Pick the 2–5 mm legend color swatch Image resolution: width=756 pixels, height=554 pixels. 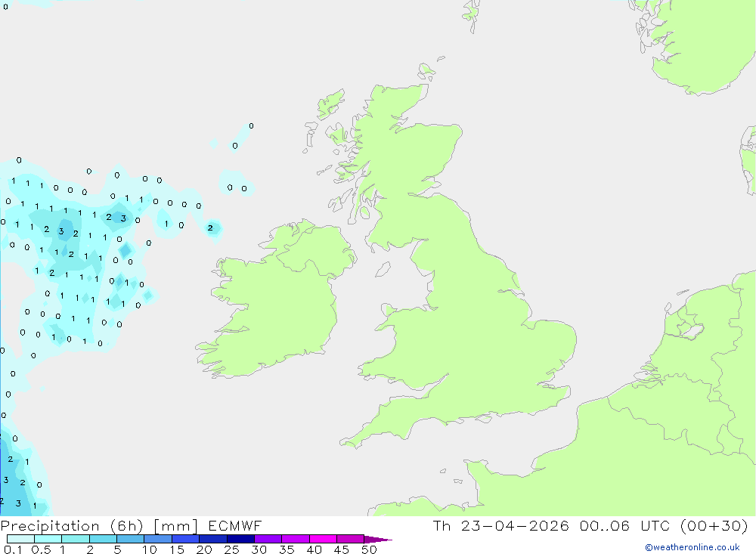[x=103, y=539]
